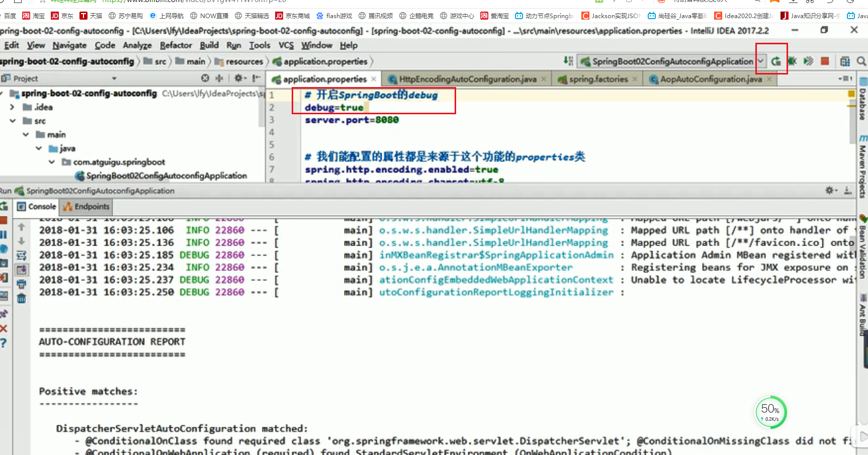Open Search Everywhere magnifier icon

click(x=861, y=61)
